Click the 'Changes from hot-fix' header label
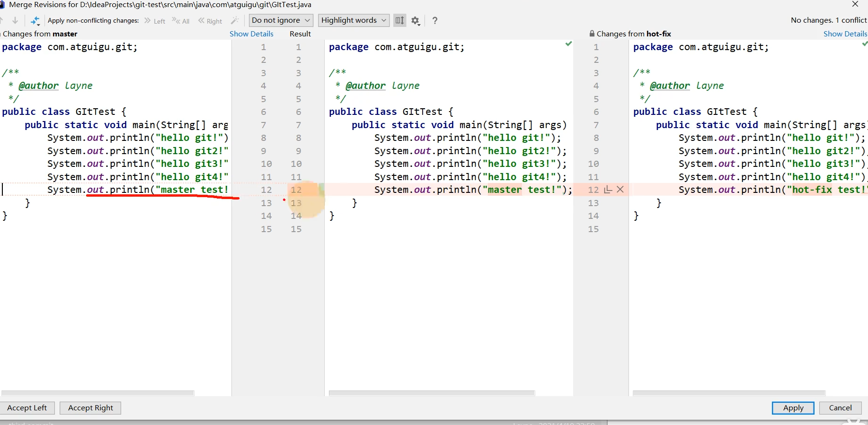 tap(634, 34)
